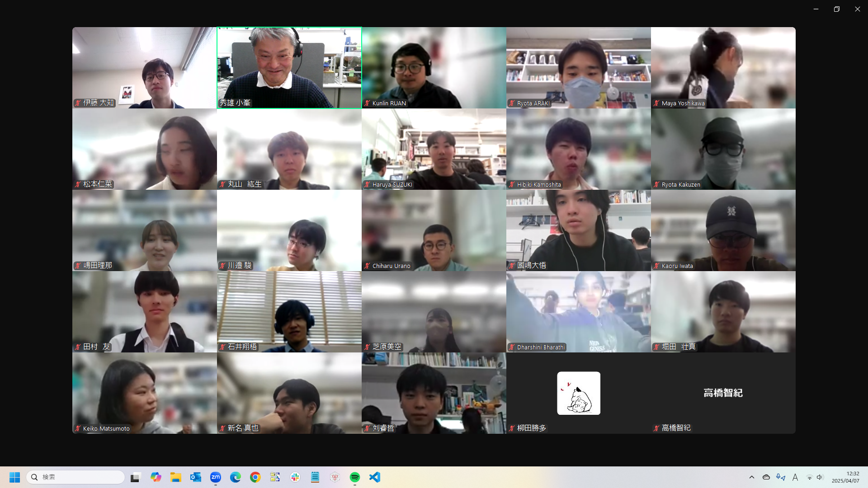This screenshot has height=488, width=868.
Task: Open Visual Studio Code from the taskbar
Action: click(375, 477)
